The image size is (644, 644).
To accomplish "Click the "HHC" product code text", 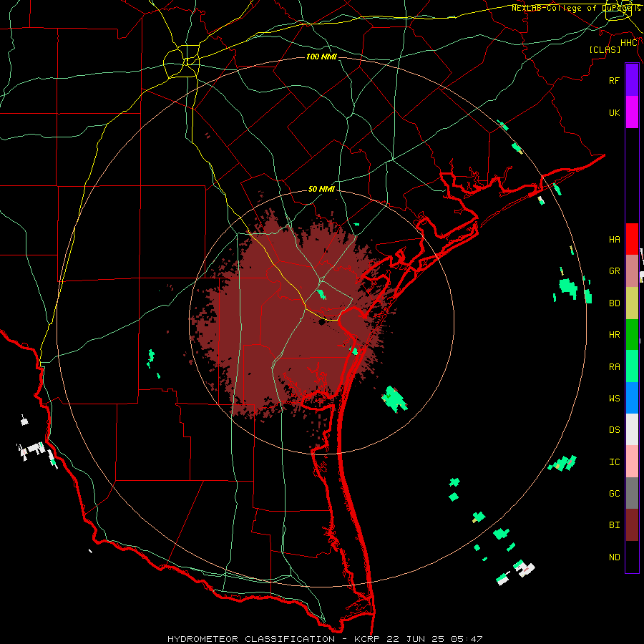I will coord(628,43).
